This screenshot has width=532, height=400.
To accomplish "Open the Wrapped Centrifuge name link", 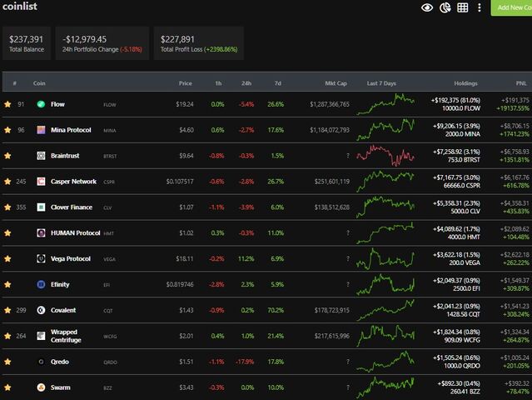I will pos(66,336).
